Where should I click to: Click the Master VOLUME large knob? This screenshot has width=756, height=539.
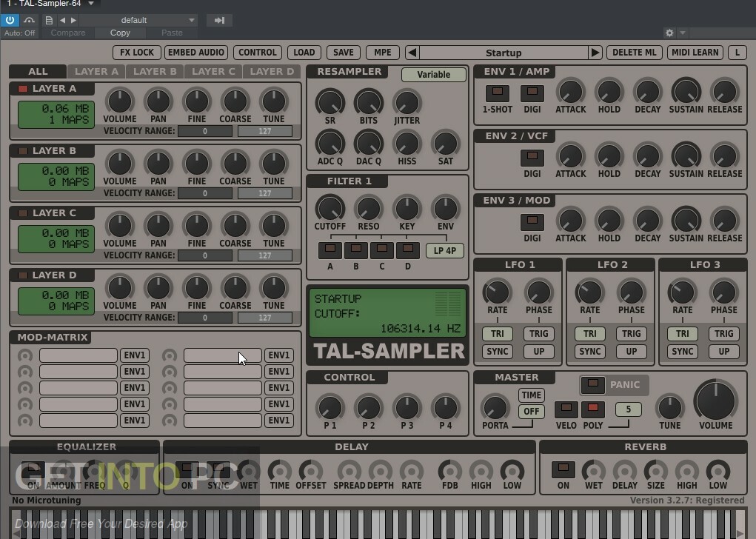point(716,401)
